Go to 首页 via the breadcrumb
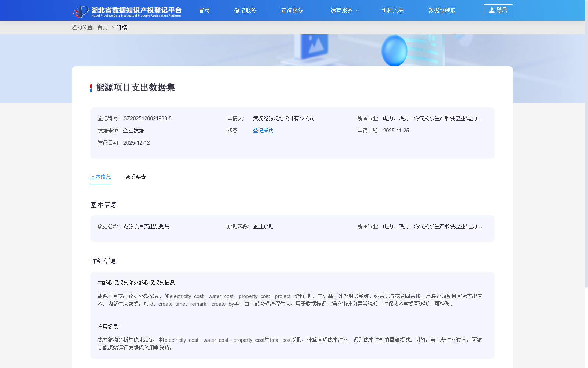 point(103,28)
